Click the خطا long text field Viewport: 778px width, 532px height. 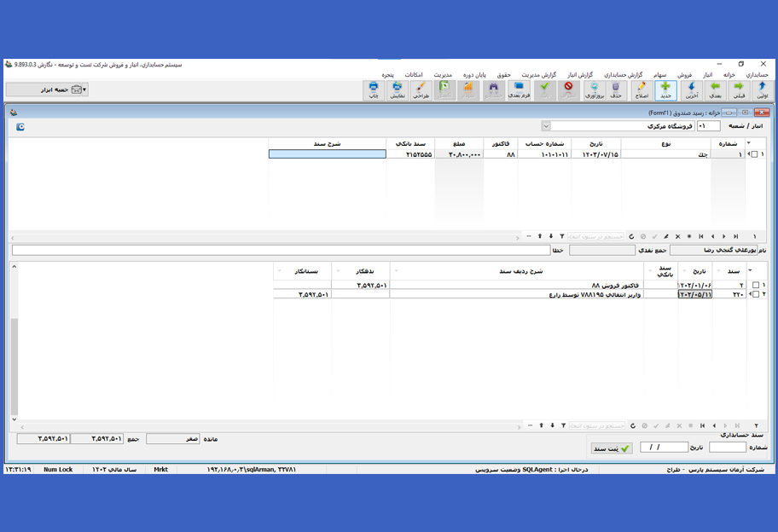point(282,251)
